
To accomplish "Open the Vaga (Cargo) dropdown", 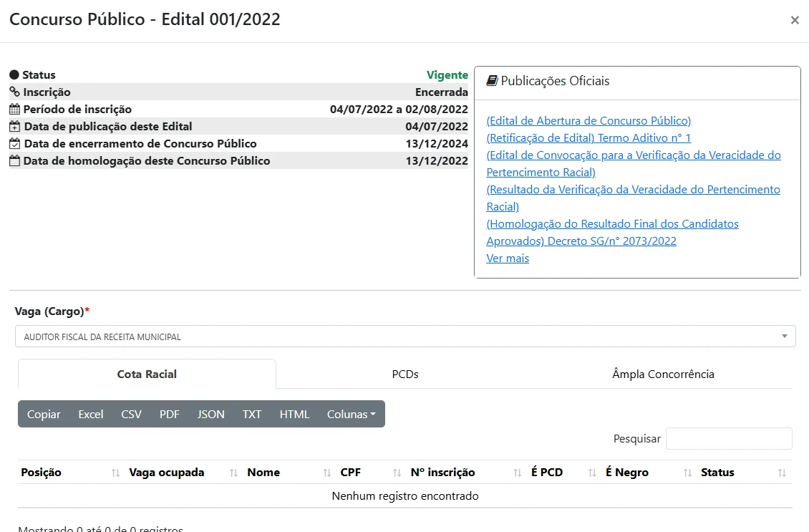I will coord(405,337).
